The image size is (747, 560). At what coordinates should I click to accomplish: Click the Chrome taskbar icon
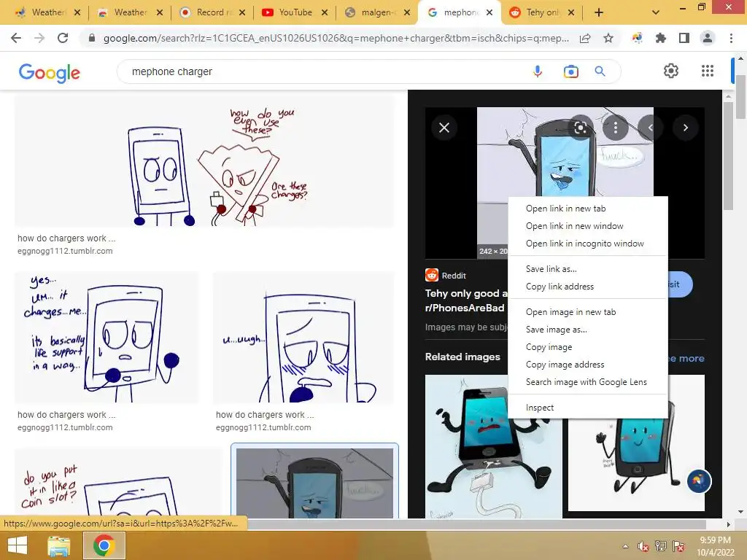coord(104,545)
